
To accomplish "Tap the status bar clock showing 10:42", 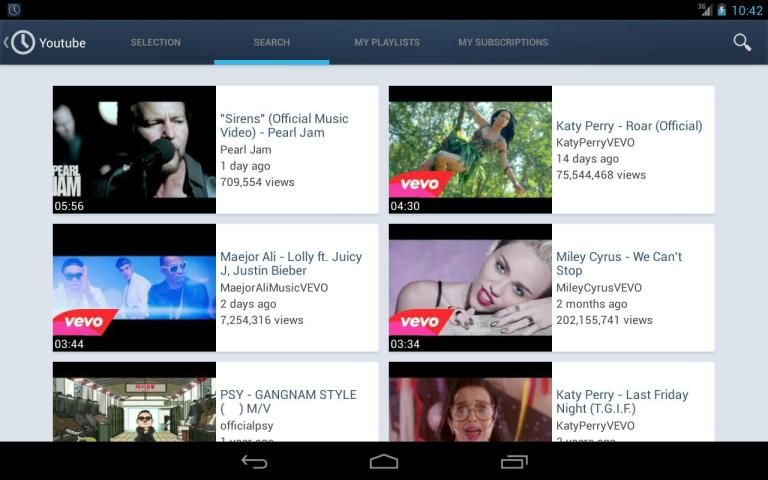I will [747, 10].
